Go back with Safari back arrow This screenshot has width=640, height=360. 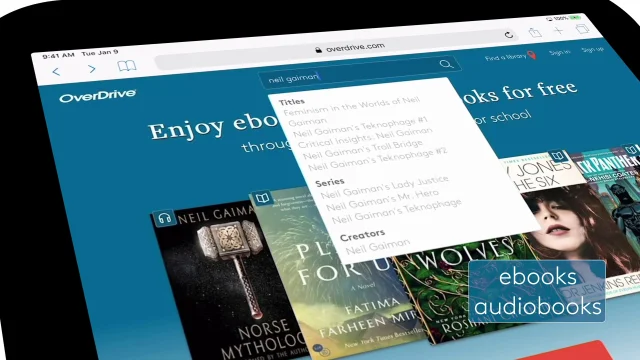(56, 72)
